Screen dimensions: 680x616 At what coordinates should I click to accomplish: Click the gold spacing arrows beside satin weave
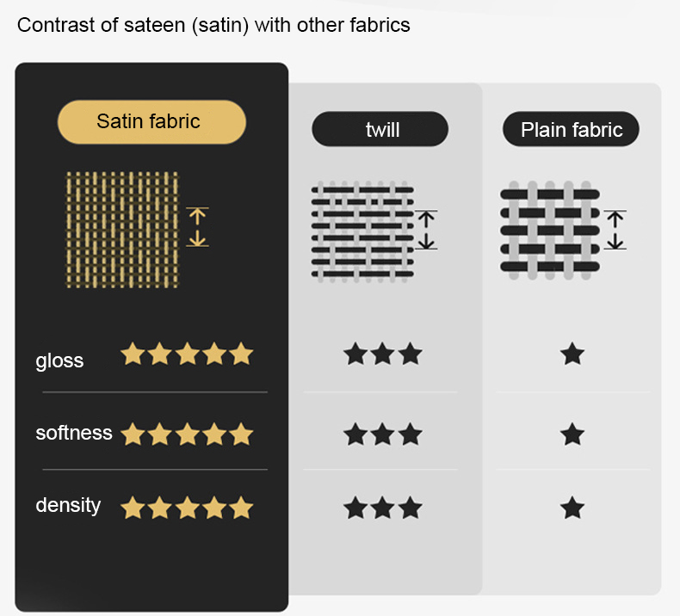coord(198,226)
